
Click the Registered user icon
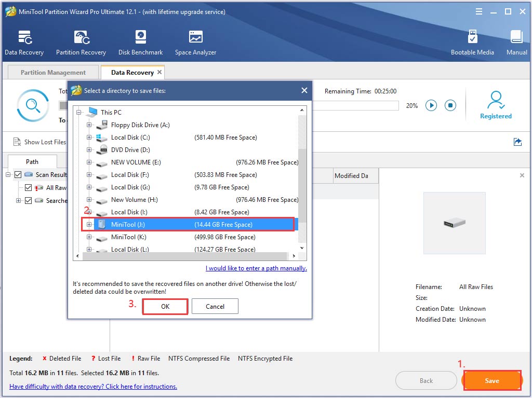495,100
